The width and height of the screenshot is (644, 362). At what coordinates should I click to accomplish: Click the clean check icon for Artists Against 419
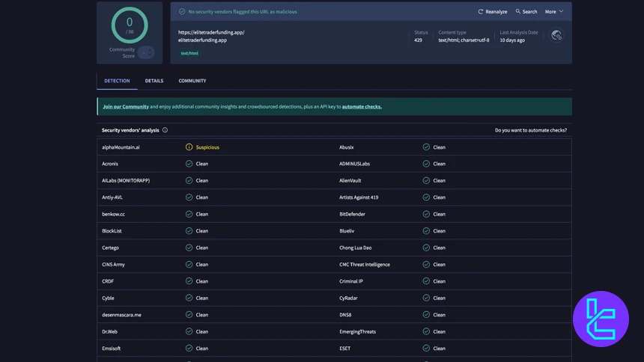tap(426, 197)
